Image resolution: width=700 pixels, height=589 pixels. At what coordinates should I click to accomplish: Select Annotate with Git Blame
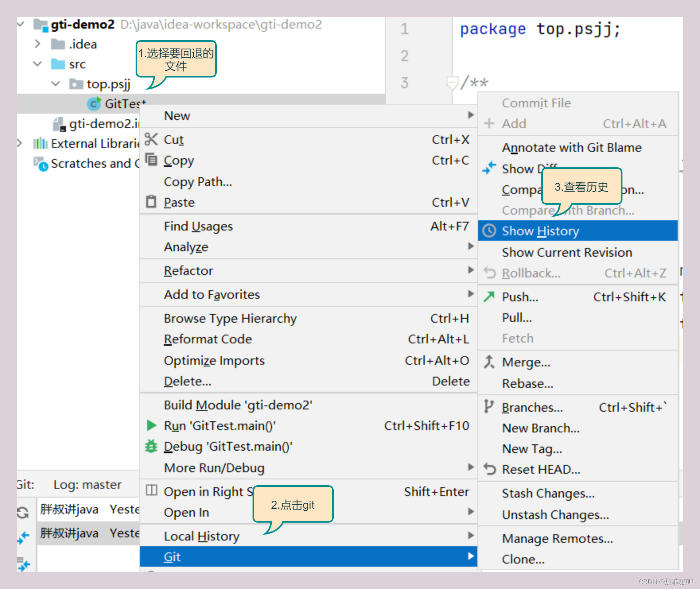pyautogui.click(x=578, y=147)
